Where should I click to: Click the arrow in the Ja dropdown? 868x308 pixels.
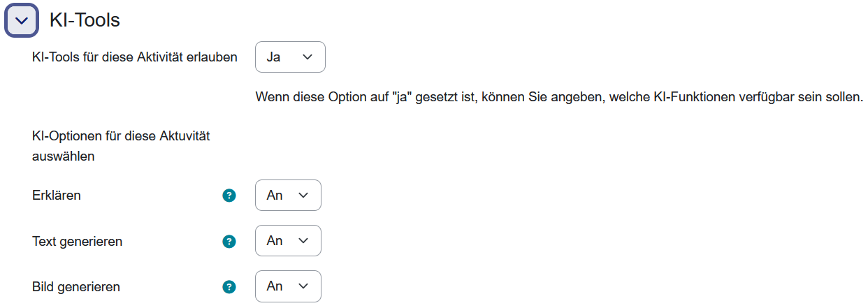308,57
